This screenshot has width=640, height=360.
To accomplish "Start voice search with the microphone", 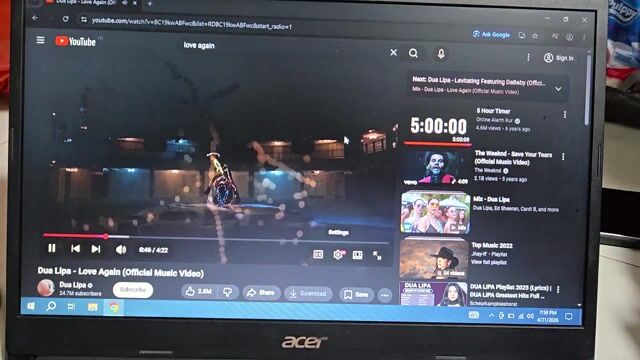I will tap(441, 54).
